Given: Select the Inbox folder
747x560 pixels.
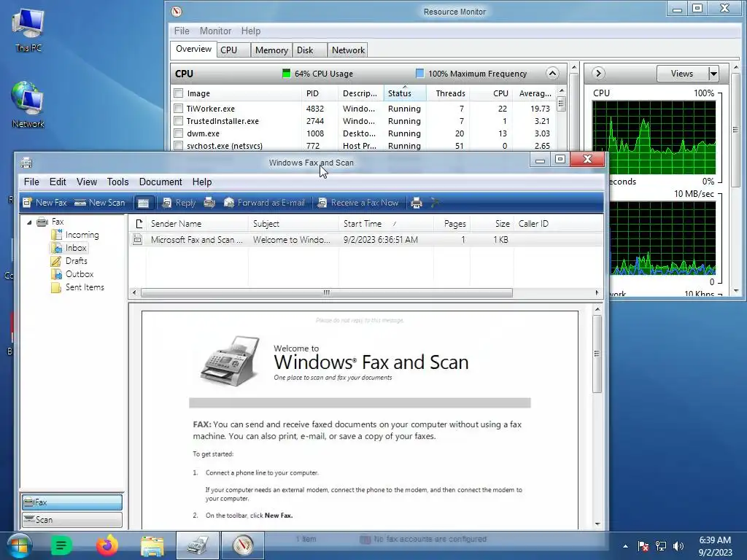Looking at the screenshot, I should 69,248.
